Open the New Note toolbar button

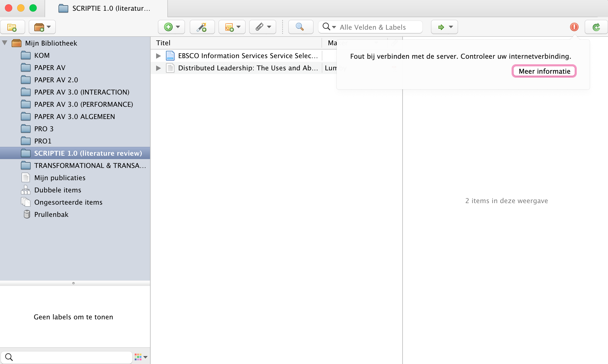click(x=232, y=27)
